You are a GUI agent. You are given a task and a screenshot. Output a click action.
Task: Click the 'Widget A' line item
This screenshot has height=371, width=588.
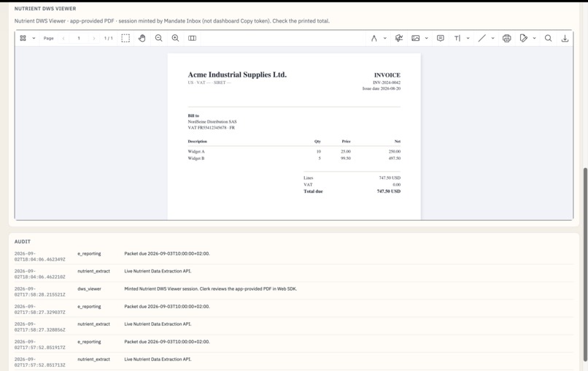(196, 152)
